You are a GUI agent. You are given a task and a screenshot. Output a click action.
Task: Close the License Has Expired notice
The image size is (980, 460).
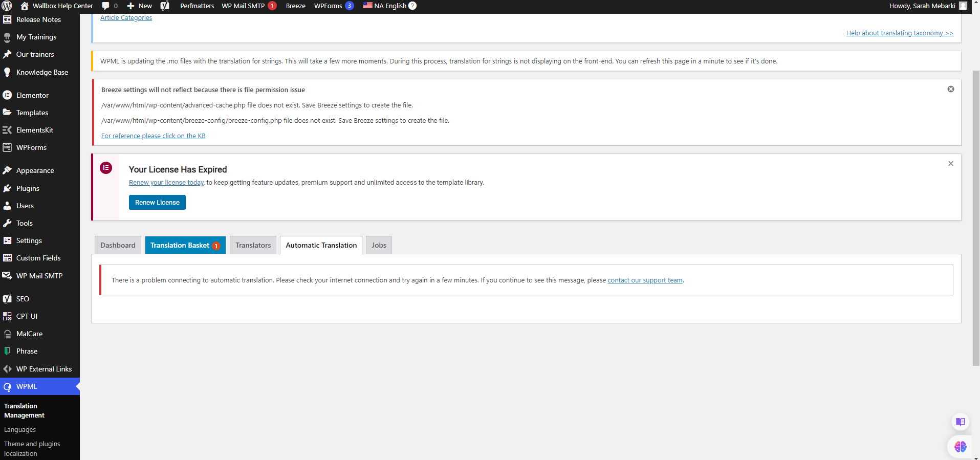951,164
